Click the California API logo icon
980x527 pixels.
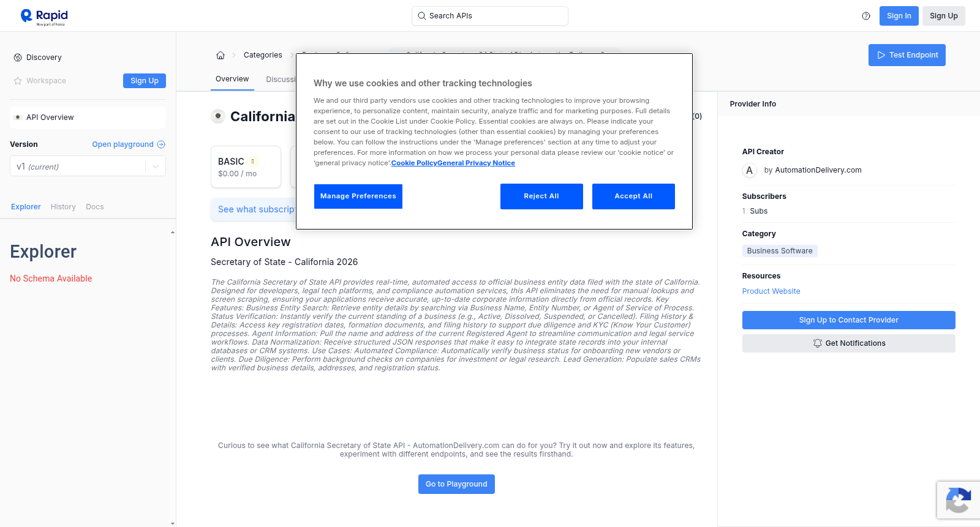218,116
